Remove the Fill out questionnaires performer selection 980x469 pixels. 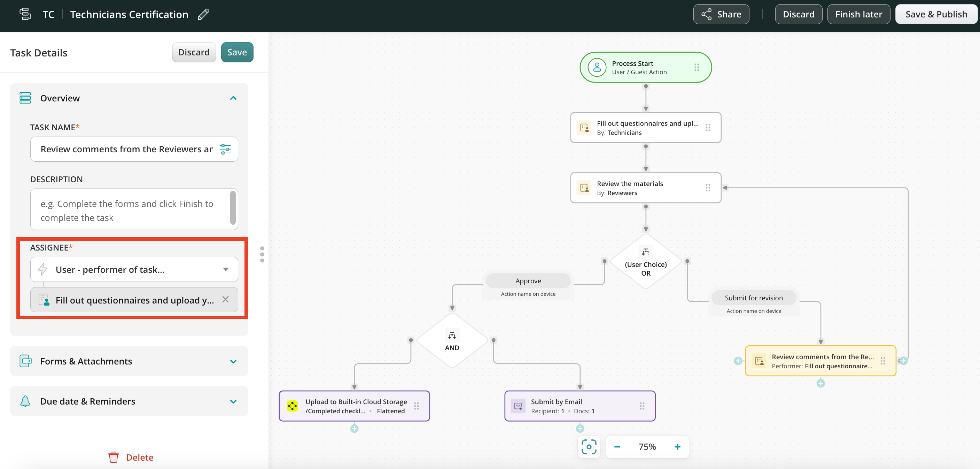pyautogui.click(x=225, y=300)
